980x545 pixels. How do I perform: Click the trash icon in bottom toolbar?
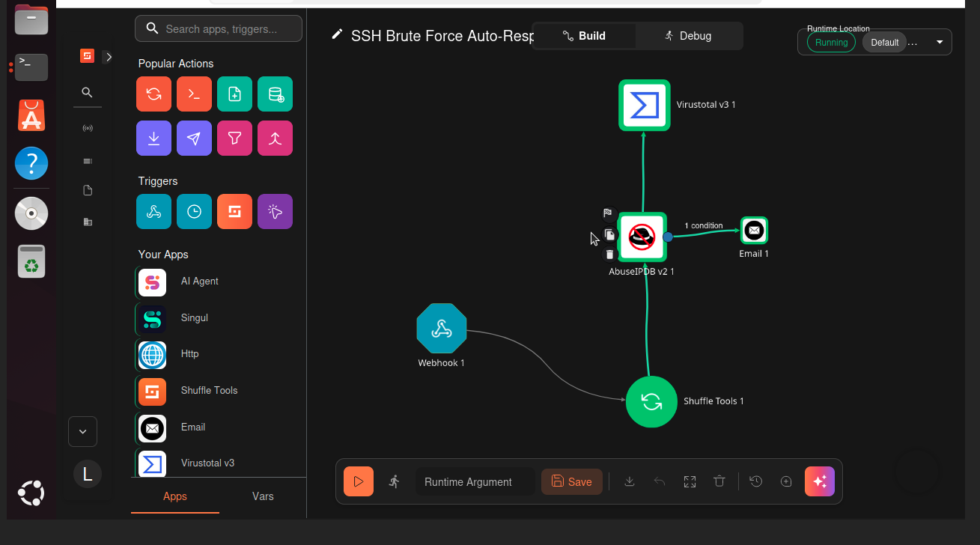click(719, 481)
